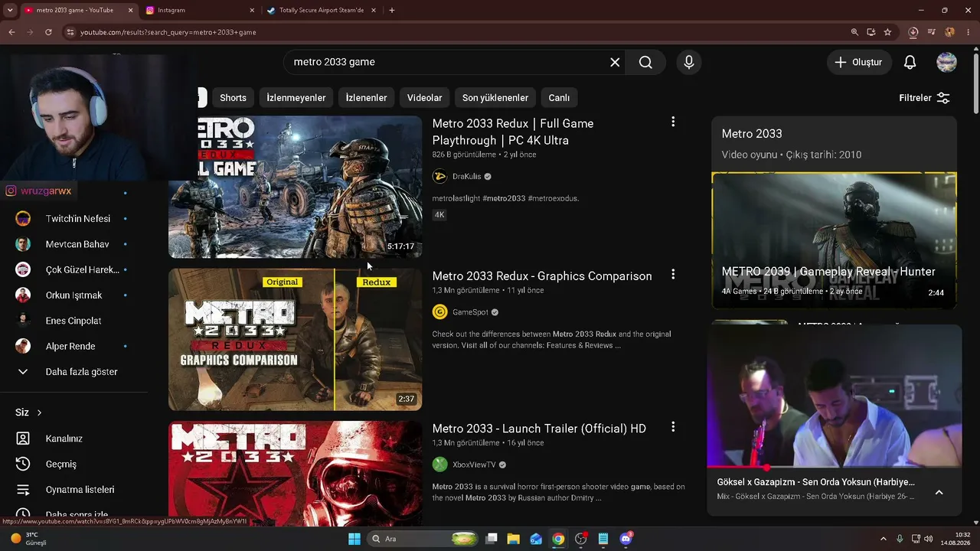
Task: Click the Oluştur create button
Action: pos(859,62)
